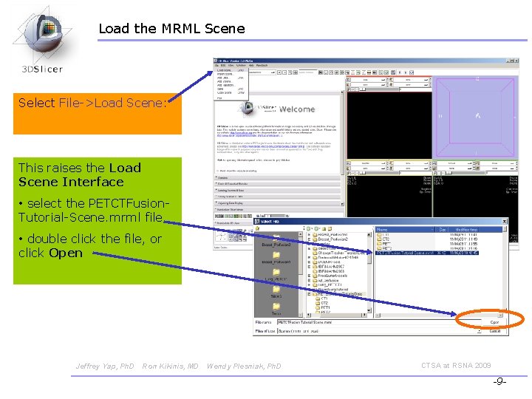Open the File menu in Slicer
This screenshot has width=532, height=399.
point(216,65)
